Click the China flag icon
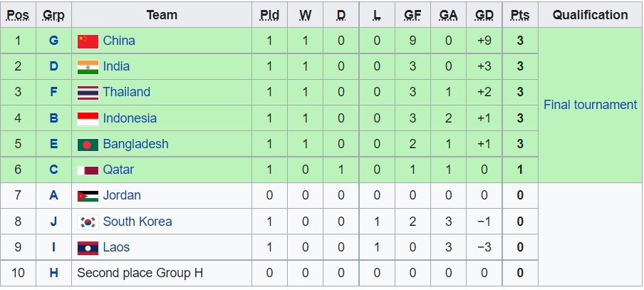Screen dimensions: 644x290 88,41
